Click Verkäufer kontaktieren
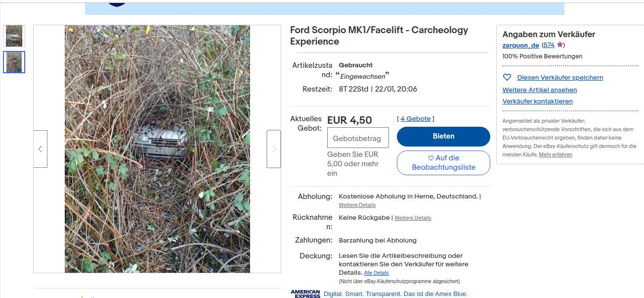The width and height of the screenshot is (644, 298). 537,101
